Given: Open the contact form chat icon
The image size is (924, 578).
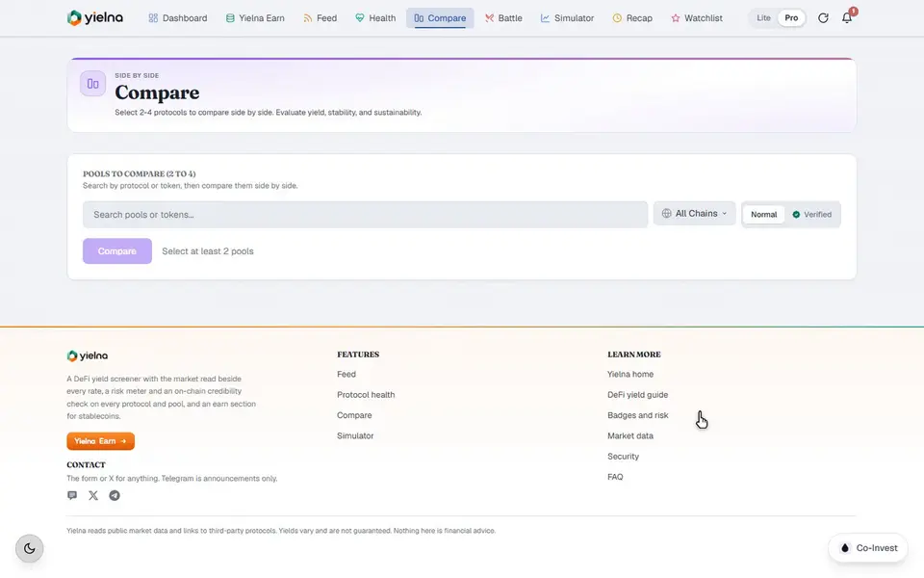Looking at the screenshot, I should [72, 495].
